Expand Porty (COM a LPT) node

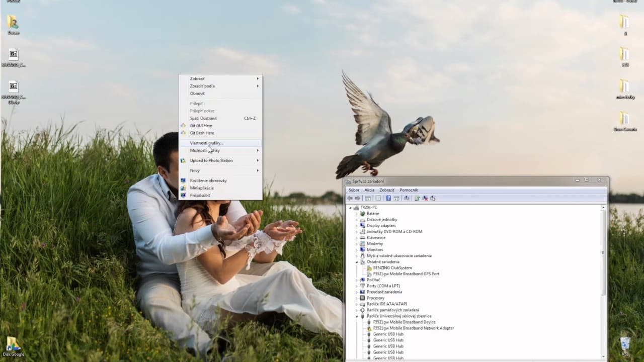[357, 286]
